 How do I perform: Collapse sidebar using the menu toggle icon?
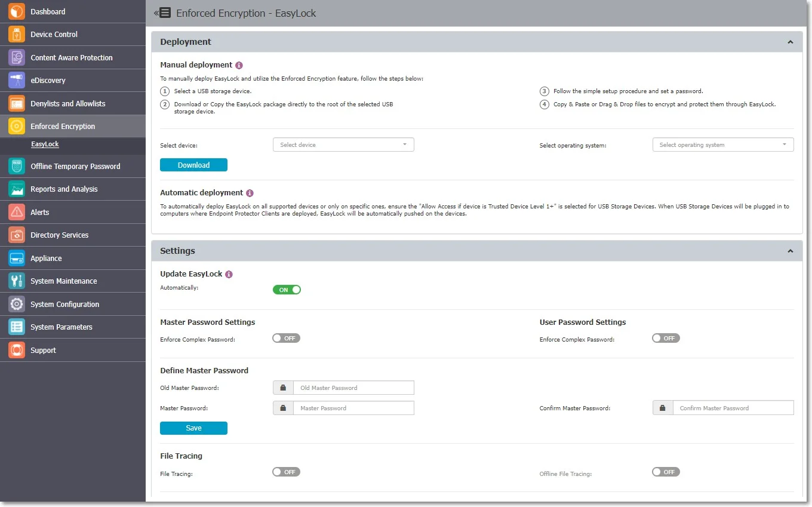[162, 13]
